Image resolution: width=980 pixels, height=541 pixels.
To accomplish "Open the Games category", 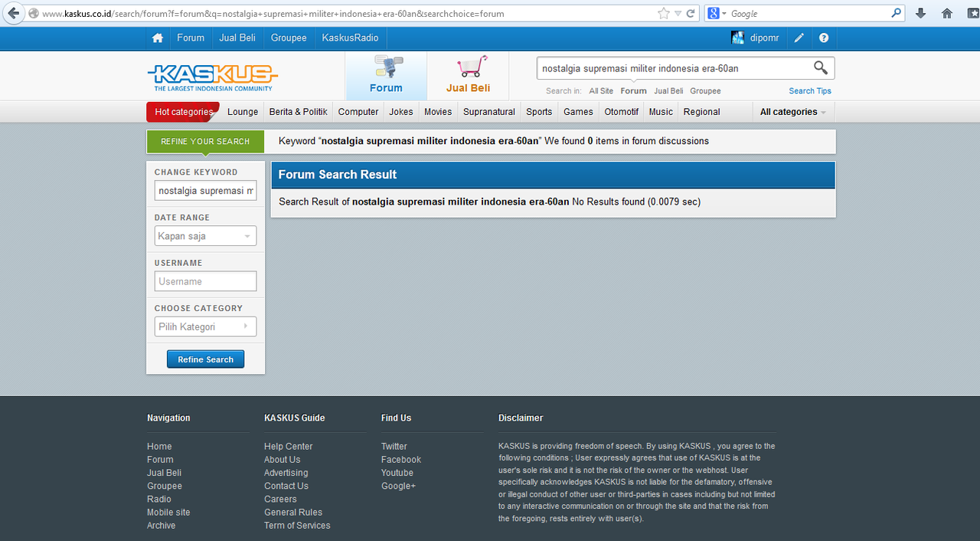I will pos(578,112).
